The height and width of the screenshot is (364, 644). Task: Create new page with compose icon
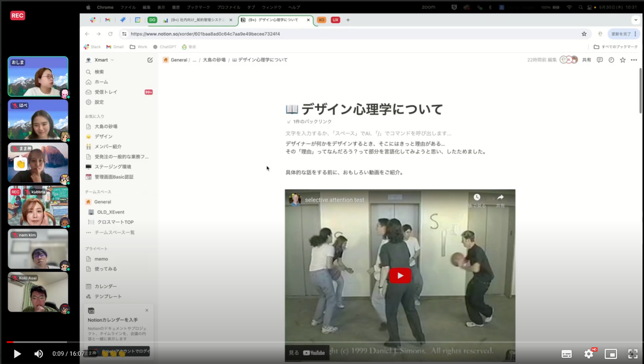pyautogui.click(x=150, y=60)
